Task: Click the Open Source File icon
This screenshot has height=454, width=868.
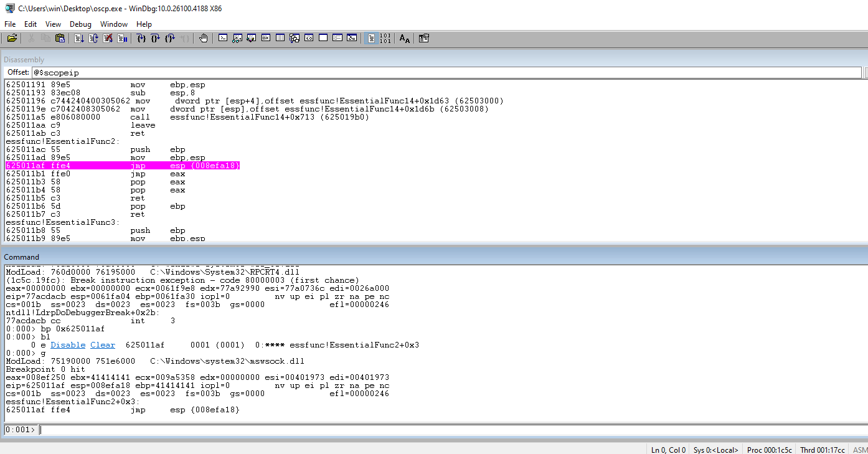Action: 12,39
